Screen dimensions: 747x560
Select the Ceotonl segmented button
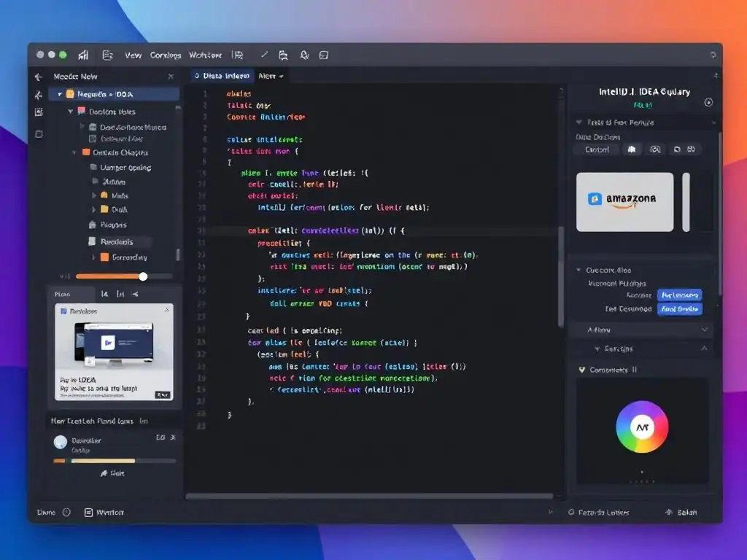coord(597,149)
